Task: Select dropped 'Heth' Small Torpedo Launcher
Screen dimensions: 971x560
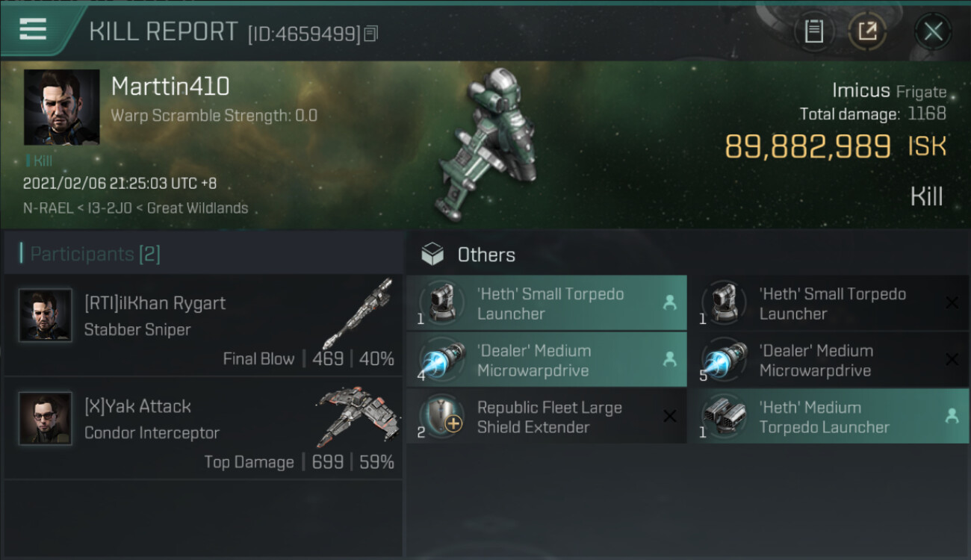Action: (x=547, y=303)
